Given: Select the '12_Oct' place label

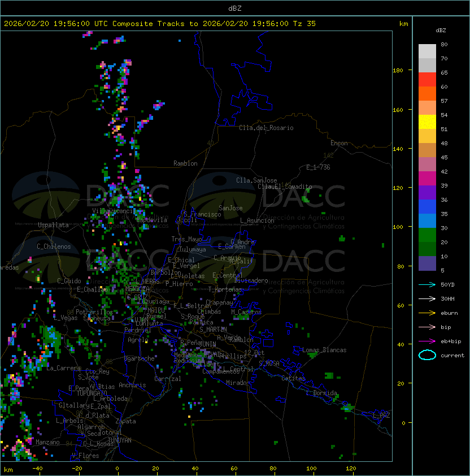Looking at the screenshot, I should point(254,353).
